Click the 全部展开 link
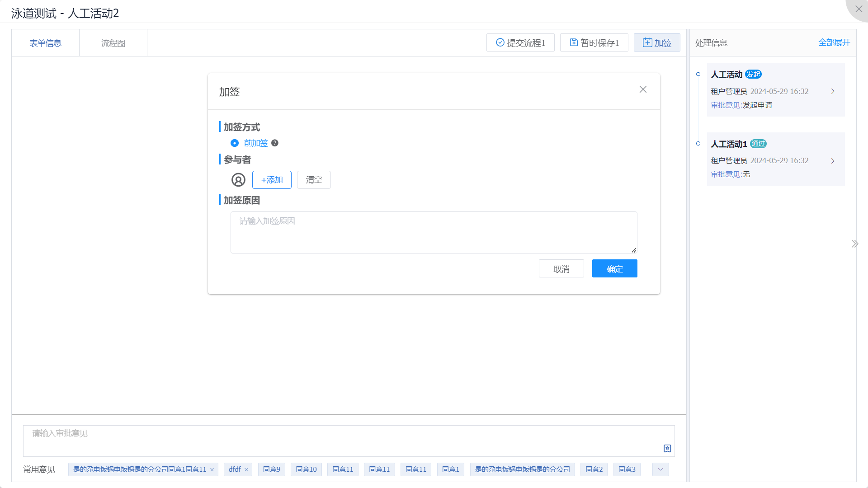Viewport: 868px width, 488px height. tap(834, 42)
